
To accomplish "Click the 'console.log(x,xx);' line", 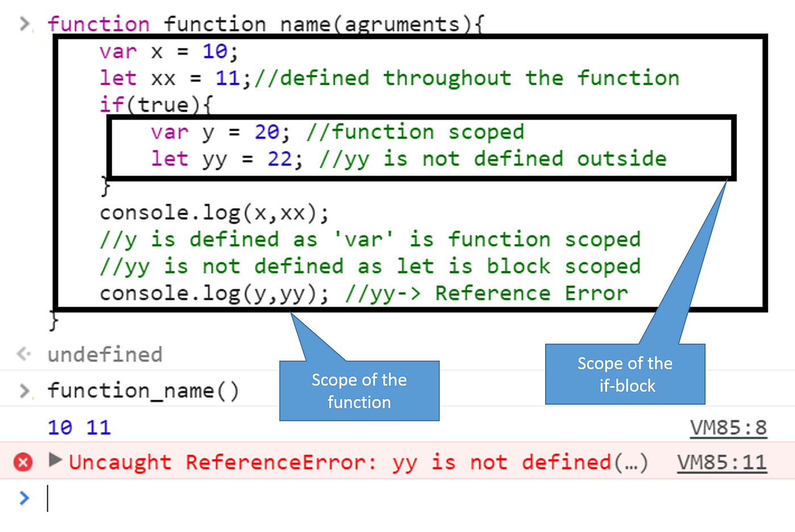I will 214,213.
